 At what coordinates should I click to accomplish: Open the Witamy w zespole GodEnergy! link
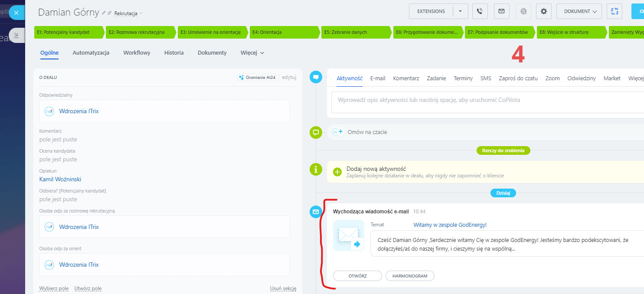[450, 225]
